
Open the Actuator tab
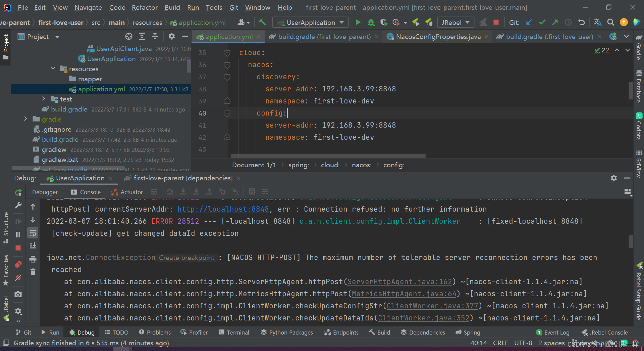point(127,192)
